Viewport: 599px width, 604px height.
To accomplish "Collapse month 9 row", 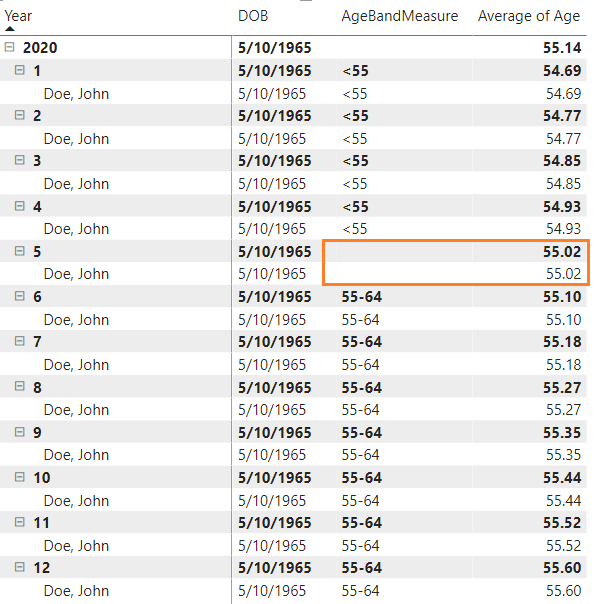I will pos(20,432).
